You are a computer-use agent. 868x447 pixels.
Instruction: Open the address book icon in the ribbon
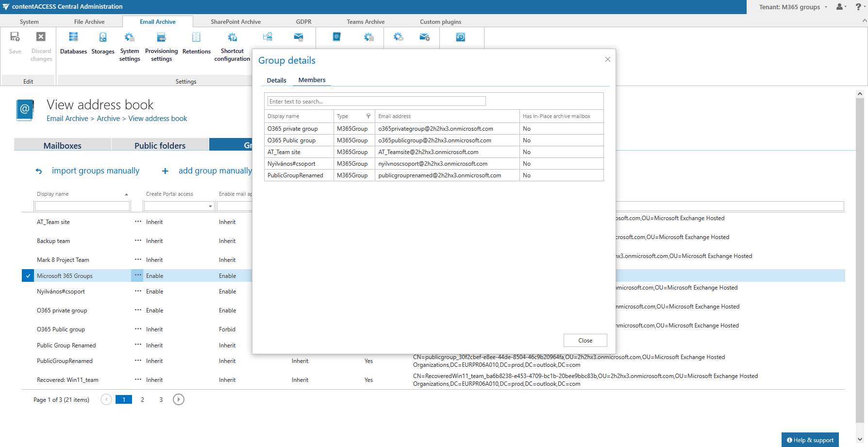[x=336, y=37]
